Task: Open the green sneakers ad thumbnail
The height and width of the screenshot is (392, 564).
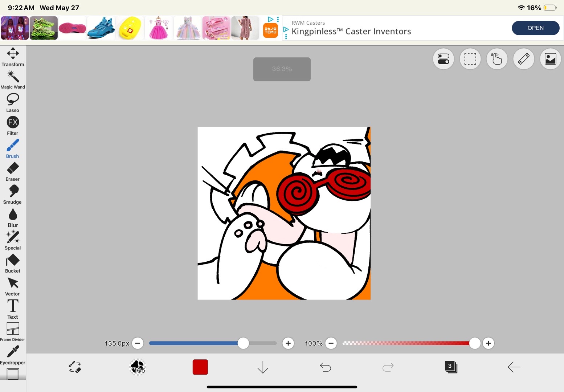Action: (x=44, y=28)
